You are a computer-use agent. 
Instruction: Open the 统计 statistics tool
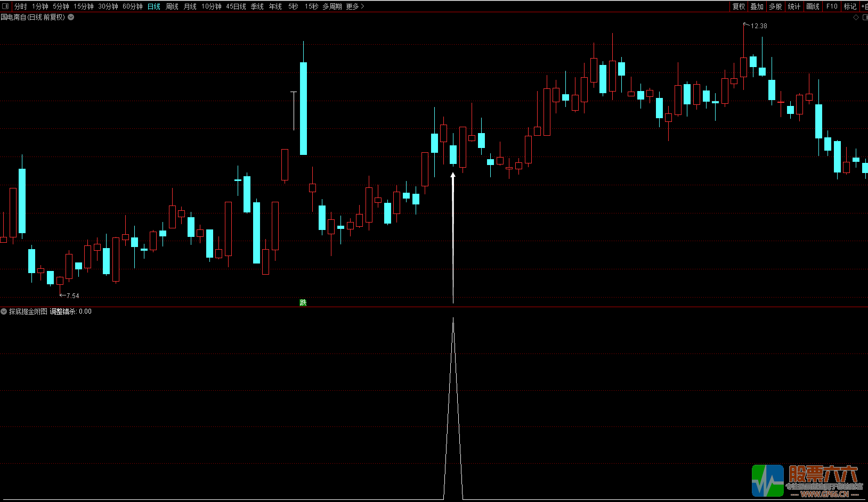(794, 6)
